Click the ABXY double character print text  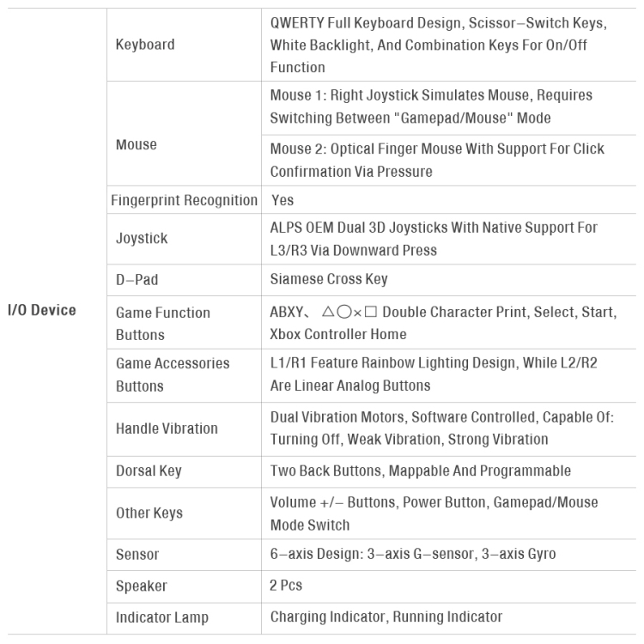(442, 323)
